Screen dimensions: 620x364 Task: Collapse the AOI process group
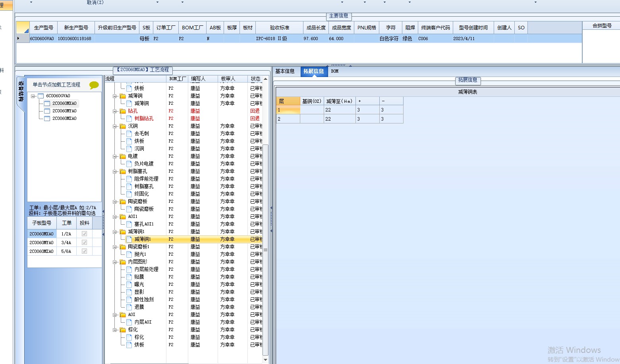coord(115,315)
